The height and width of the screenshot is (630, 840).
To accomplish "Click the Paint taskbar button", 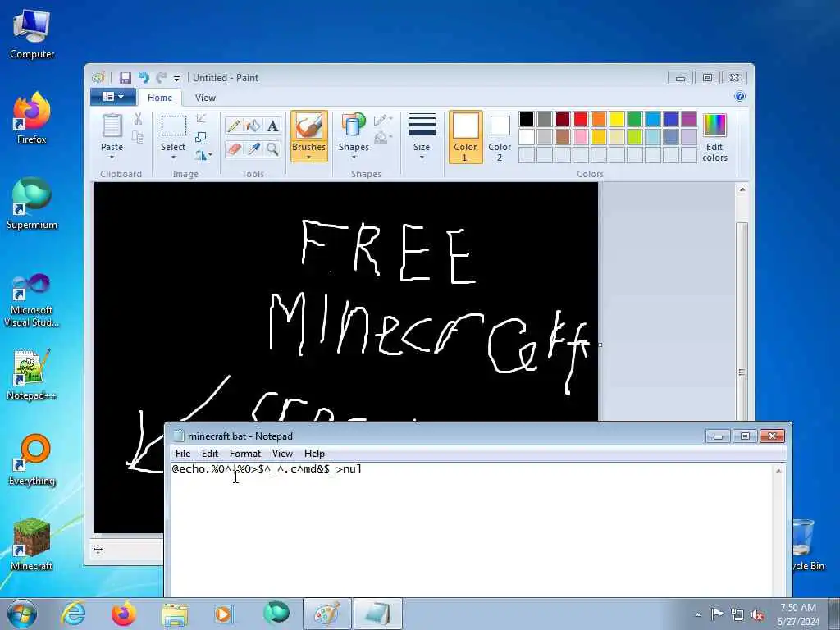I will point(327,614).
